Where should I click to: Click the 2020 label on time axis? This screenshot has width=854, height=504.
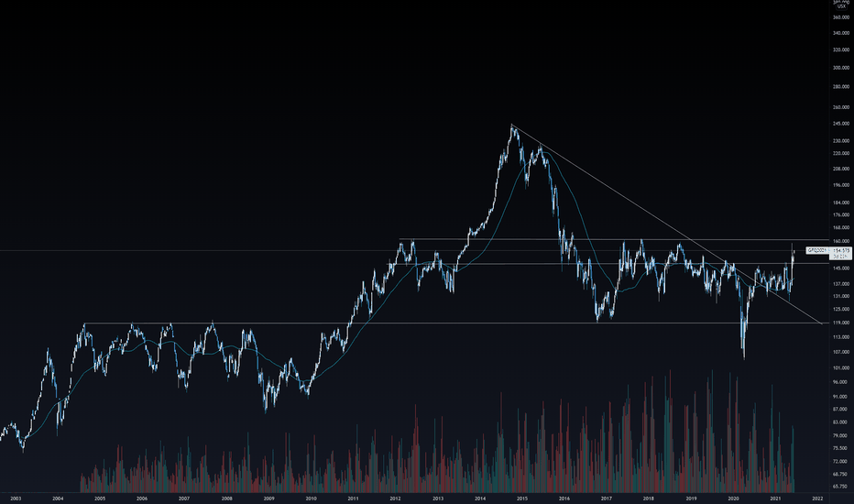click(x=733, y=499)
